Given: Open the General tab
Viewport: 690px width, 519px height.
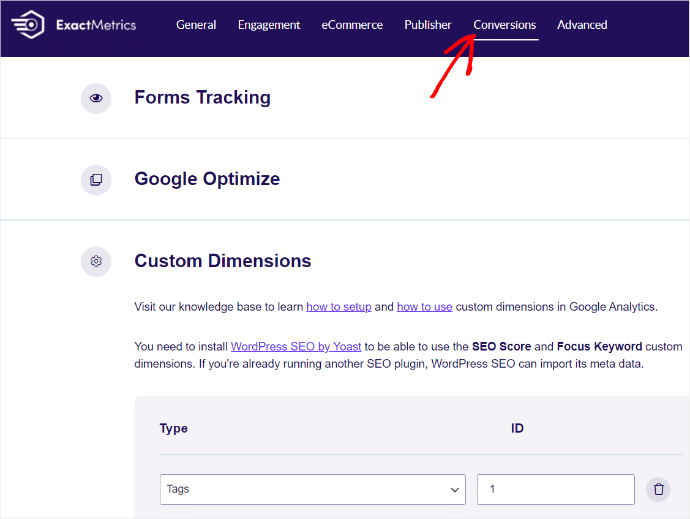Looking at the screenshot, I should point(196,25).
